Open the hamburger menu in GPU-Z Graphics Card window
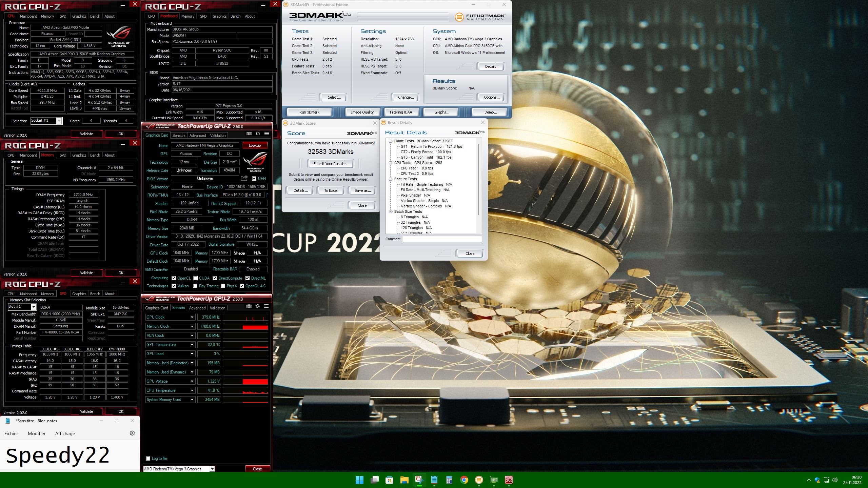 [x=267, y=134]
